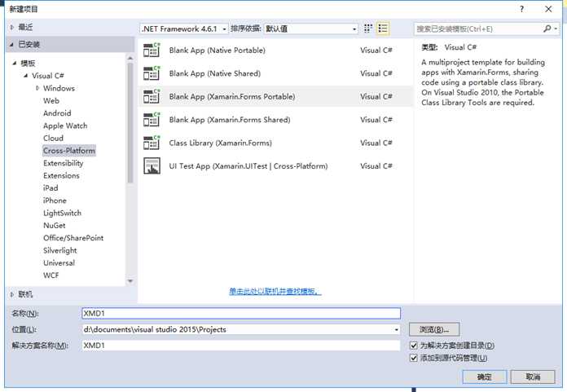567x392 pixels.
Task: Open the project location dropdown arrow
Action: coord(396,329)
